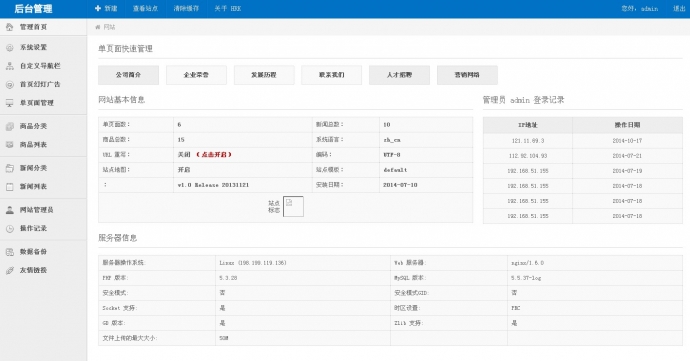Select the folder icon for 新闻分类

click(10, 168)
